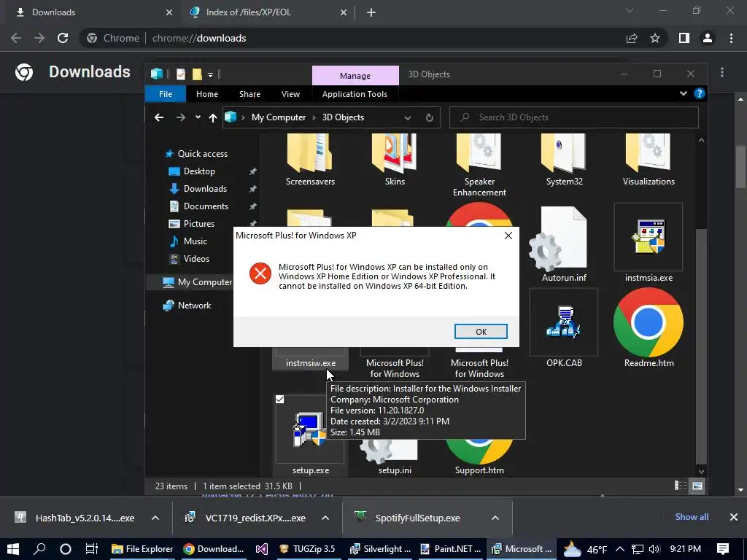Open the View ribbon tab
Screen dimensions: 747x560
[x=290, y=94]
